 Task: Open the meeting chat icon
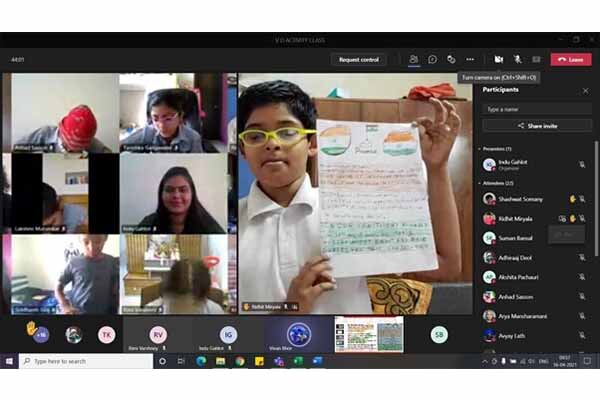[x=432, y=59]
